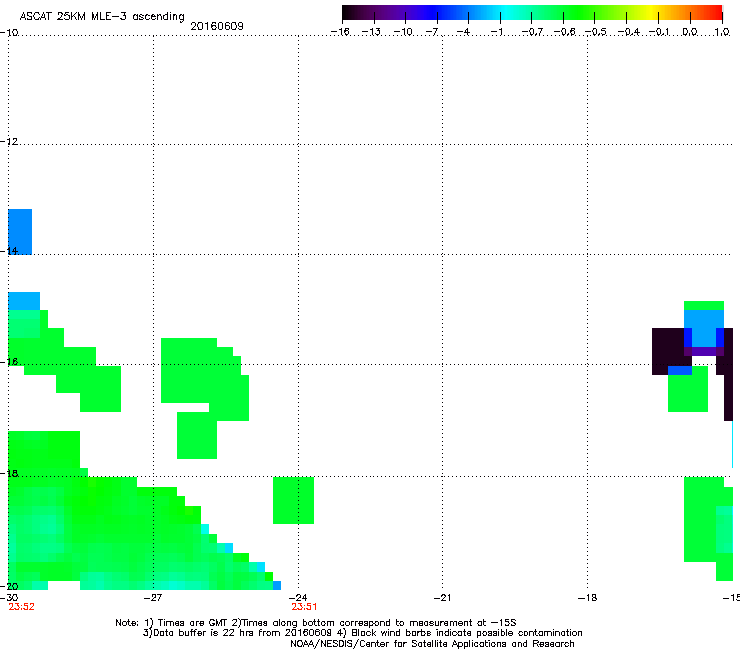Click the '-0.5' color scale label

(x=596, y=32)
